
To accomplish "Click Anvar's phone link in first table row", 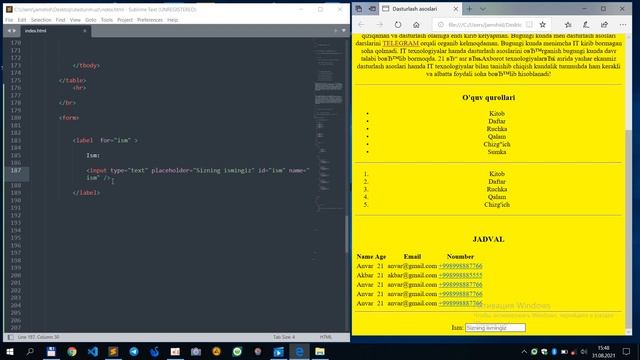I will pyautogui.click(x=460, y=266).
